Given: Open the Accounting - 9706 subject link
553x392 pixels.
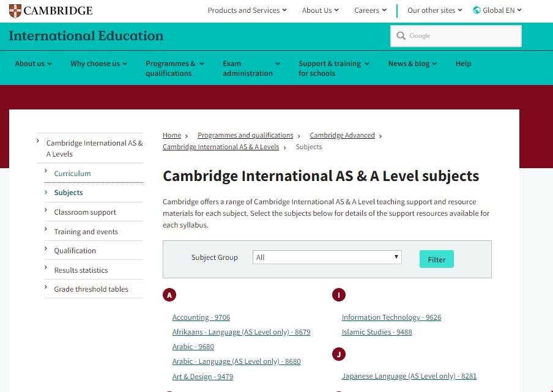Looking at the screenshot, I should [201, 317].
